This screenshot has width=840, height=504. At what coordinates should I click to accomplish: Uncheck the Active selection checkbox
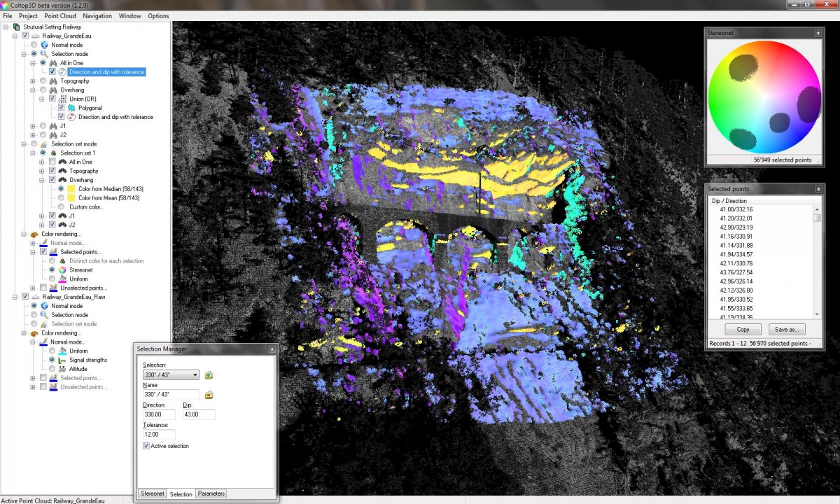(x=146, y=446)
